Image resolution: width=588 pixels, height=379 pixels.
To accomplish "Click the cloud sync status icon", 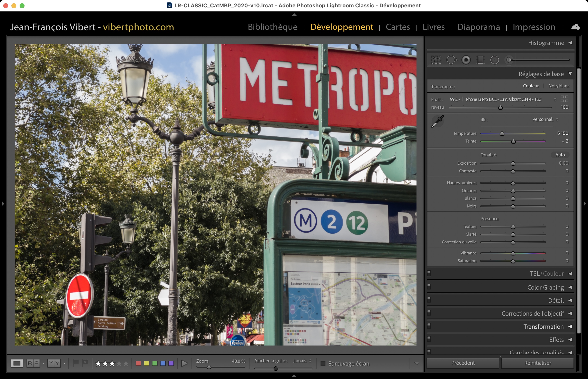I will click(575, 27).
